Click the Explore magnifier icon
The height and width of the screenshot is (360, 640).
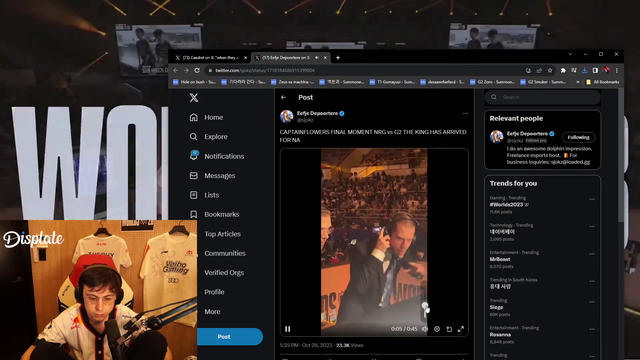coord(193,137)
